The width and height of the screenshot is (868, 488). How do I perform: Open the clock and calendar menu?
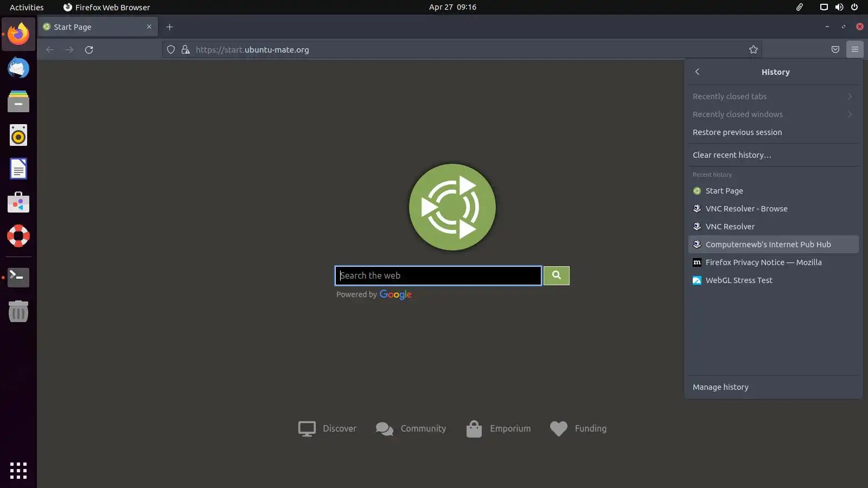point(452,7)
